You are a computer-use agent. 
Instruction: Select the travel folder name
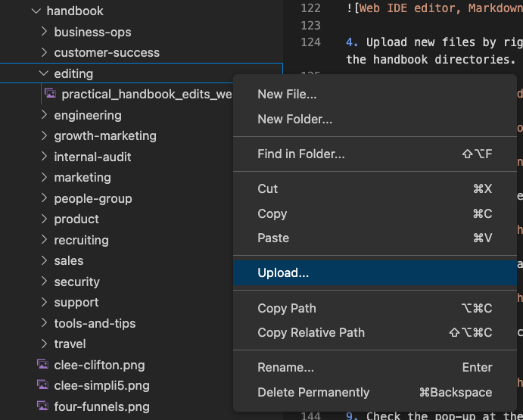pos(70,344)
